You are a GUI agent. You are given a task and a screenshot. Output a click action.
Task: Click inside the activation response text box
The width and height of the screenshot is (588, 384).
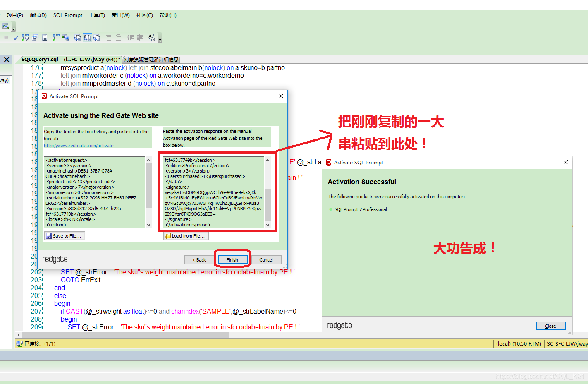tap(213, 192)
